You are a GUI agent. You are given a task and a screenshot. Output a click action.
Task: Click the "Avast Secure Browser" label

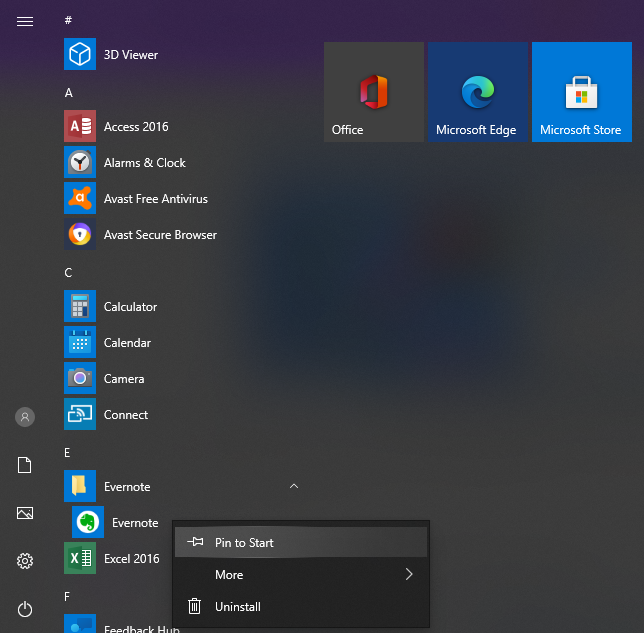160,235
